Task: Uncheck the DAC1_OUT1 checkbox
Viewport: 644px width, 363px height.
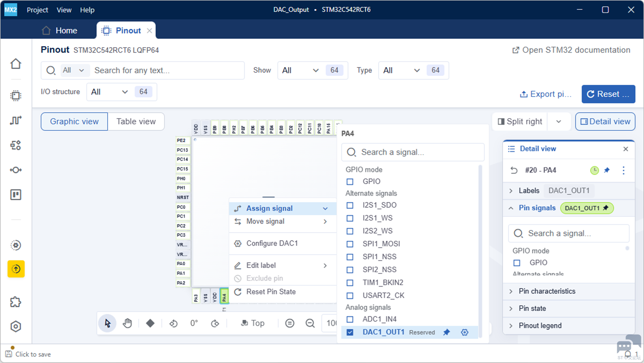Action: (x=350, y=332)
